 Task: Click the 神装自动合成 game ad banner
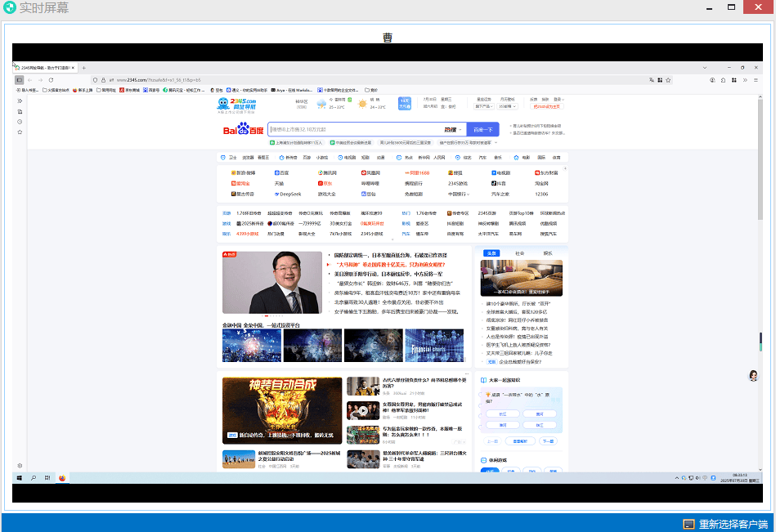pyautogui.click(x=282, y=410)
